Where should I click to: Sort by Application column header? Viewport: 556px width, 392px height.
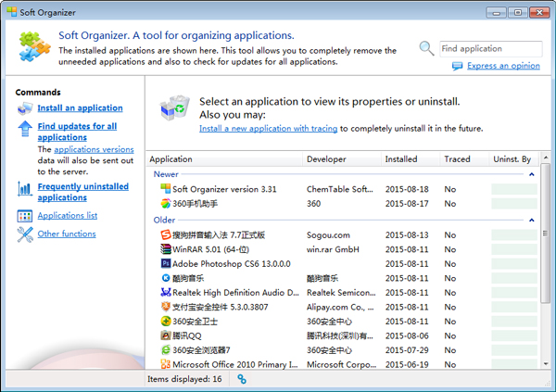pyautogui.click(x=224, y=159)
